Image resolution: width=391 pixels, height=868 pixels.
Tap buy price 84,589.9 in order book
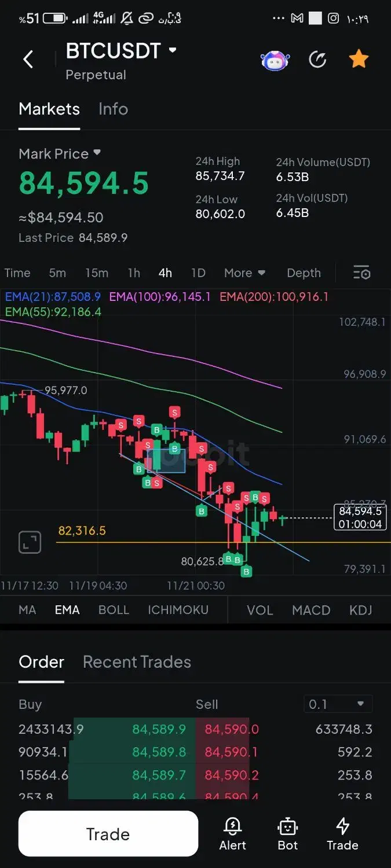(159, 729)
